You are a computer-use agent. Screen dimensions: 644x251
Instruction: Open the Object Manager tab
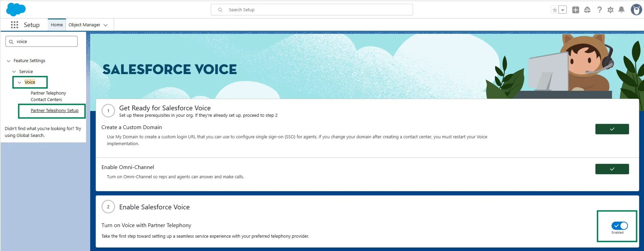point(84,25)
